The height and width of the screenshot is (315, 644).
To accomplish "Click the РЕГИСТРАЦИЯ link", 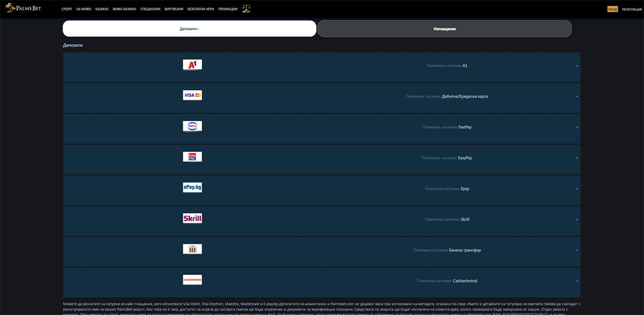I will click(x=632, y=9).
